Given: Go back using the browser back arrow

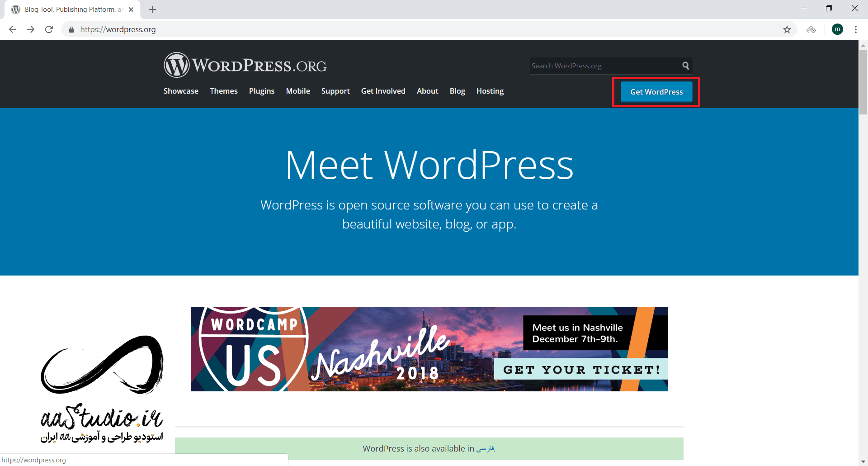Looking at the screenshot, I should (x=13, y=29).
